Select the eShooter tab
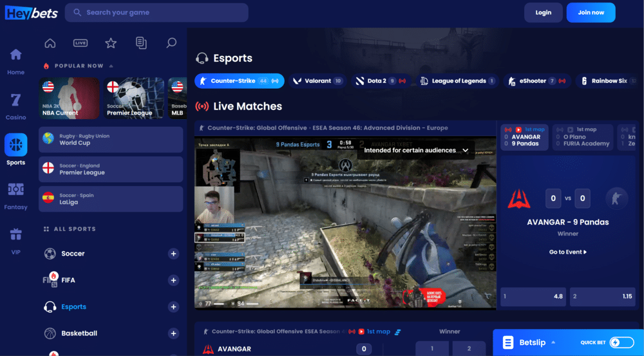Viewport: 644px width, 356px height. coord(537,81)
